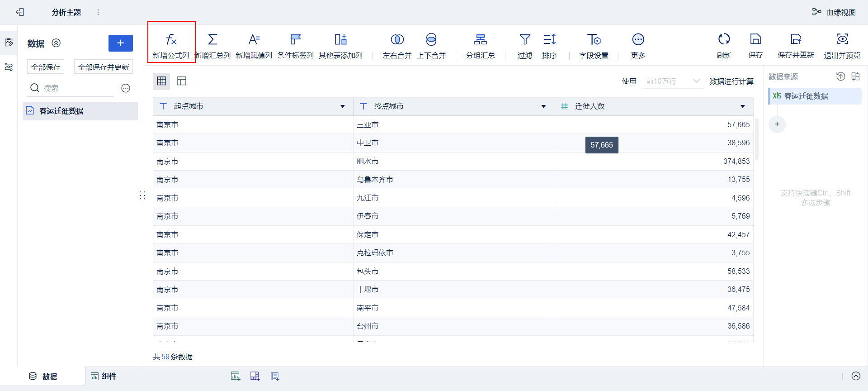Click 保存并更新 in the toolbar

(x=796, y=46)
